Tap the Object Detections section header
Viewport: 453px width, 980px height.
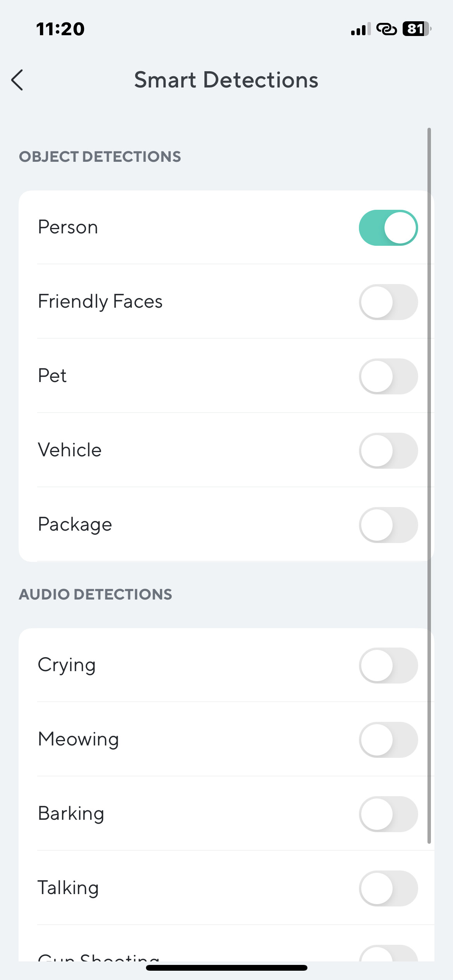pyautogui.click(x=100, y=157)
